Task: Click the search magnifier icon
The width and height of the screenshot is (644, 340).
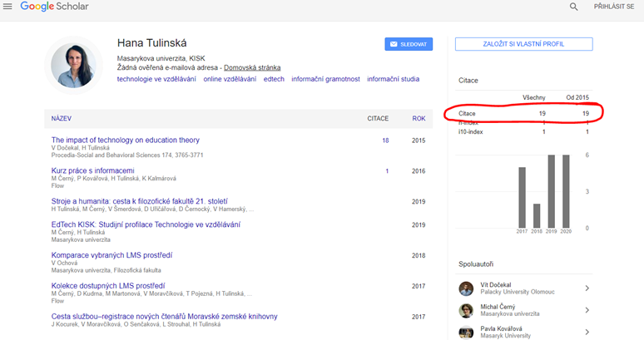Action: 573,7
